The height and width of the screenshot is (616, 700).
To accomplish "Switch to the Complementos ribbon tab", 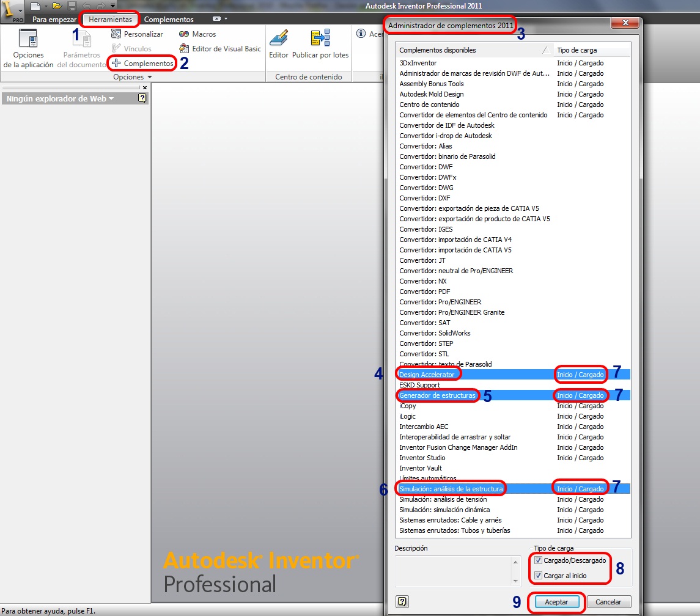I will (169, 19).
